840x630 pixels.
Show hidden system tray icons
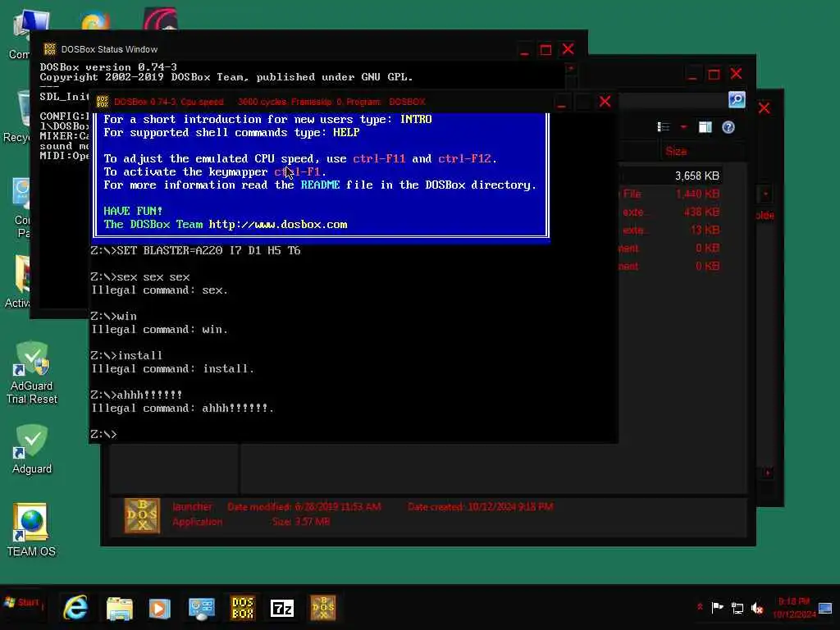(x=700, y=607)
